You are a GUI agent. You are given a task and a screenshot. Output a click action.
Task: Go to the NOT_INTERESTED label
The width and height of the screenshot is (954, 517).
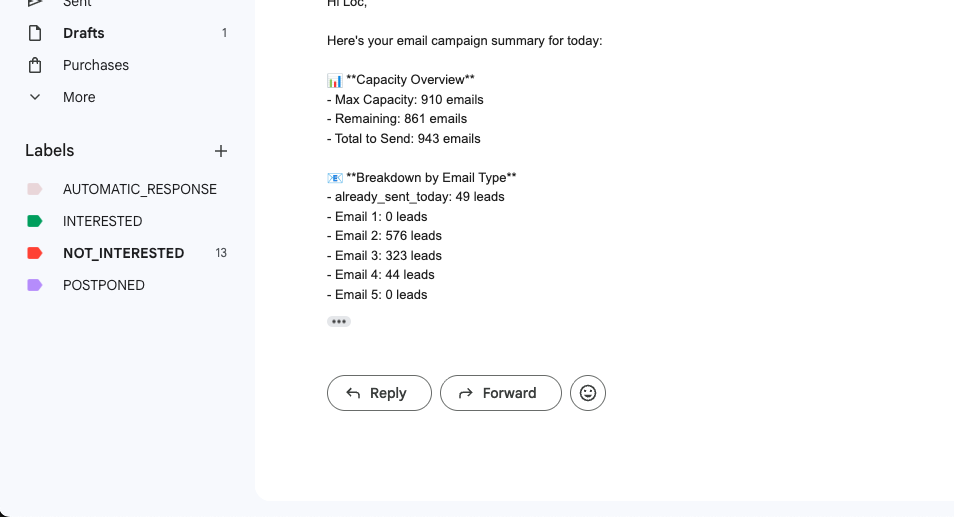123,253
